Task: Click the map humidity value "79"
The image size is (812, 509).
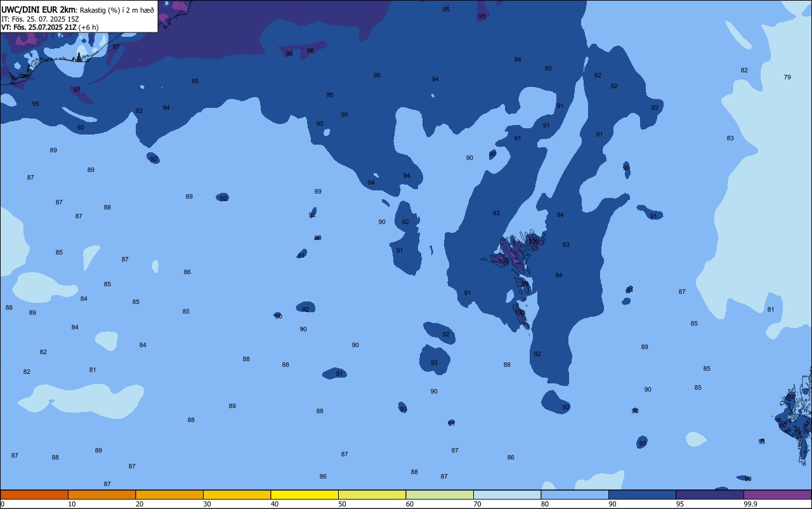Action: click(787, 77)
